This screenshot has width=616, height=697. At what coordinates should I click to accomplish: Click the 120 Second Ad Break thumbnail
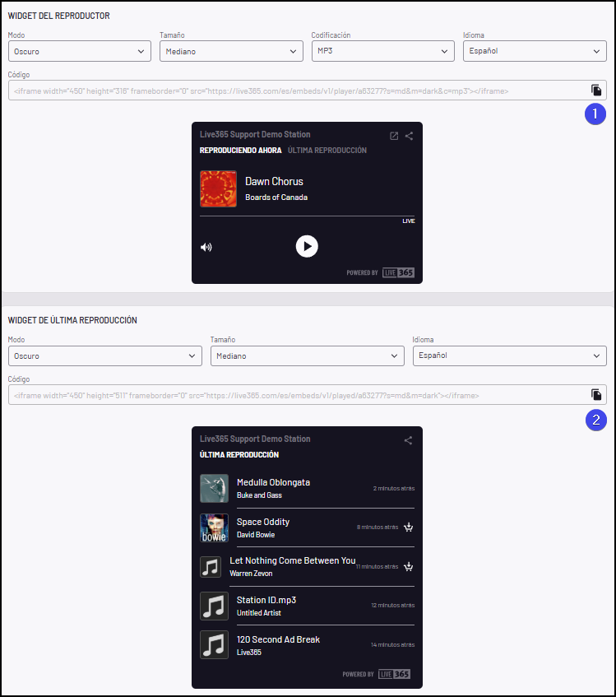tap(214, 644)
